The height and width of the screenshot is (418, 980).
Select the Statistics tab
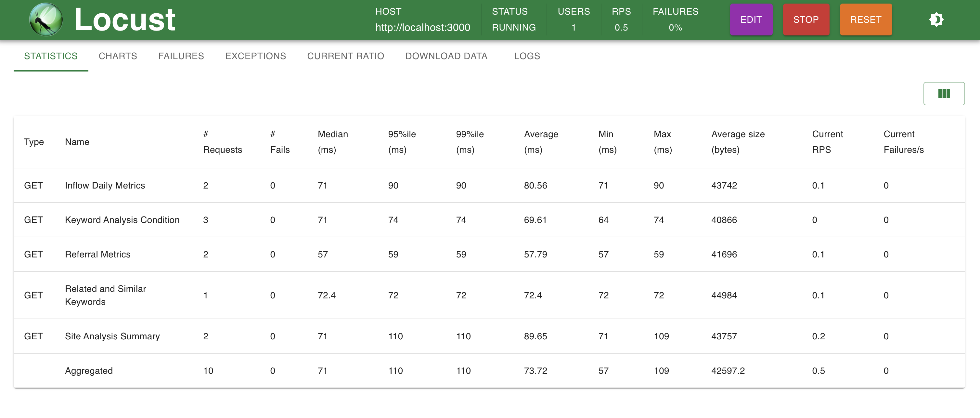click(51, 56)
